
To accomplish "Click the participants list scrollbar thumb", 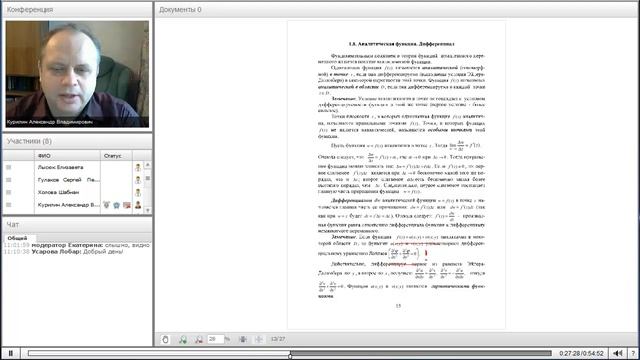I will coord(148,178).
